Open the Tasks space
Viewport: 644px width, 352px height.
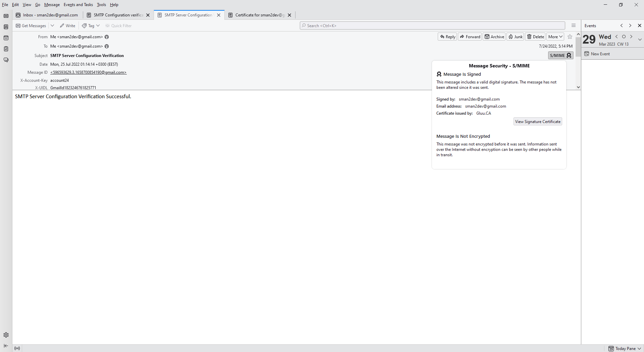[6, 49]
